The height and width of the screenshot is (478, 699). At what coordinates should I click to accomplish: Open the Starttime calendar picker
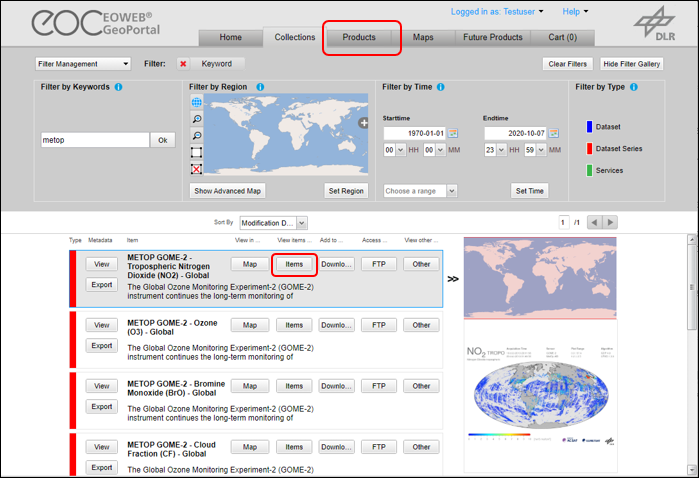pos(453,133)
